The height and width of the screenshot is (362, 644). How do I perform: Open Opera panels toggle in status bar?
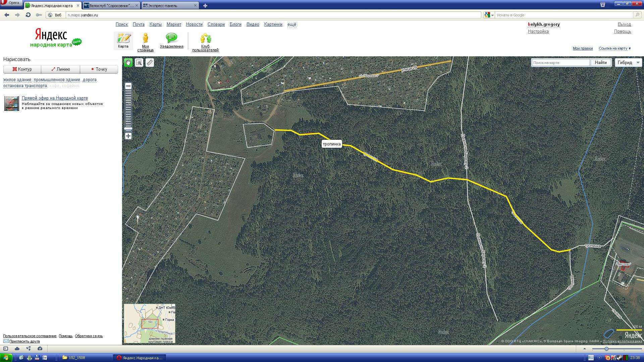6,349
